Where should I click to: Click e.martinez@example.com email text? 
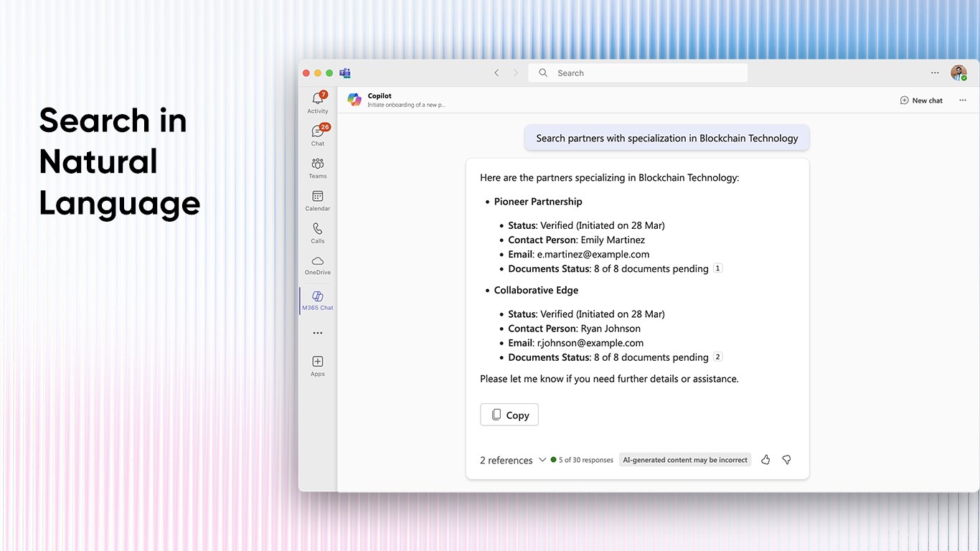click(593, 254)
